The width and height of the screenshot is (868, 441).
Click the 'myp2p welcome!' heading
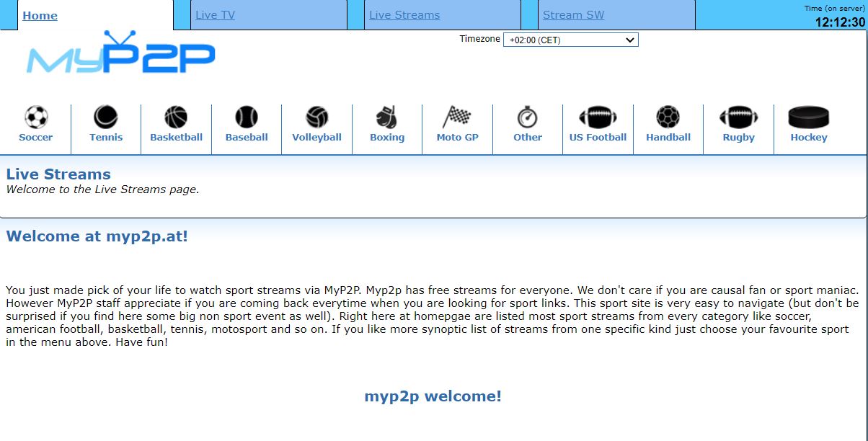click(433, 396)
